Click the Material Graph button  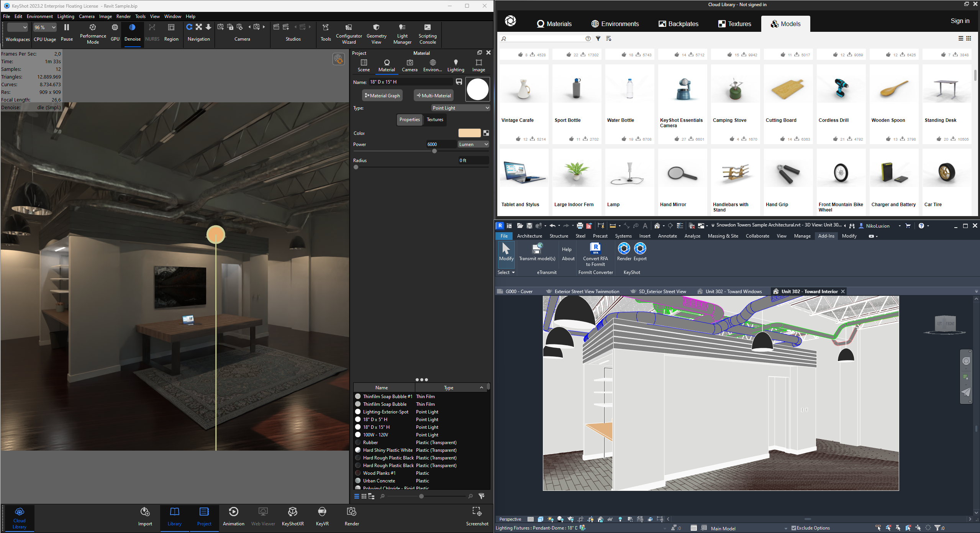coord(382,96)
